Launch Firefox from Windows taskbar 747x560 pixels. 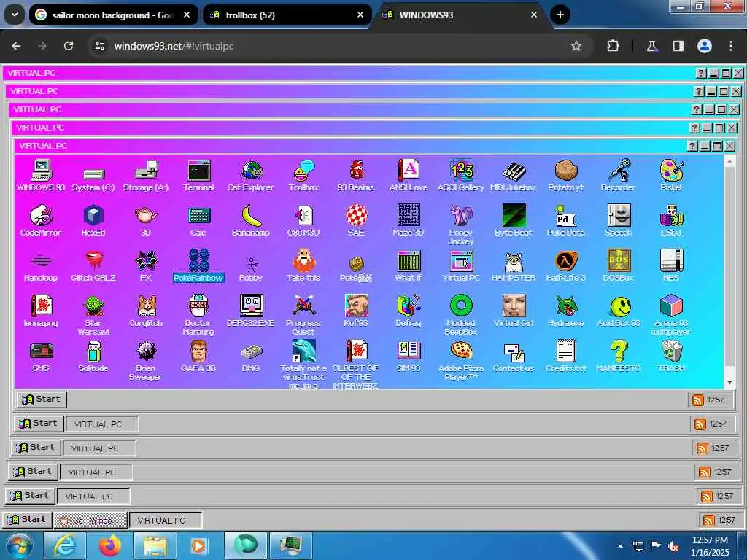pos(109,545)
